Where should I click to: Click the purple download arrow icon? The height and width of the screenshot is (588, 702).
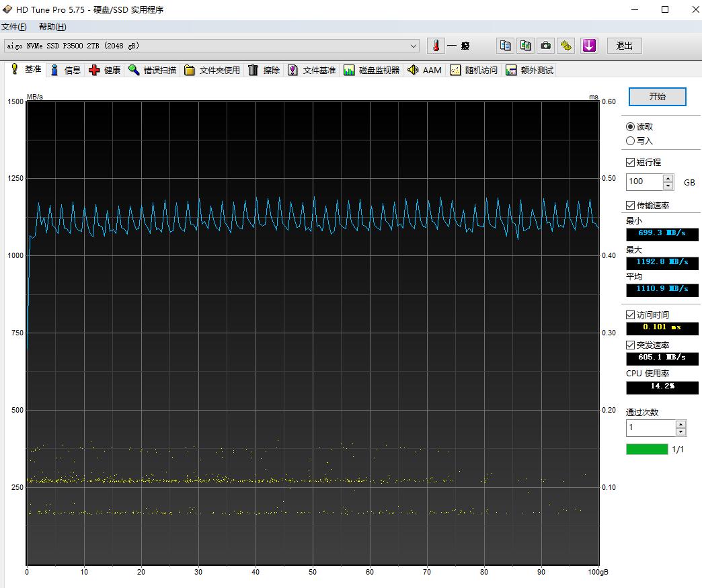click(x=589, y=46)
